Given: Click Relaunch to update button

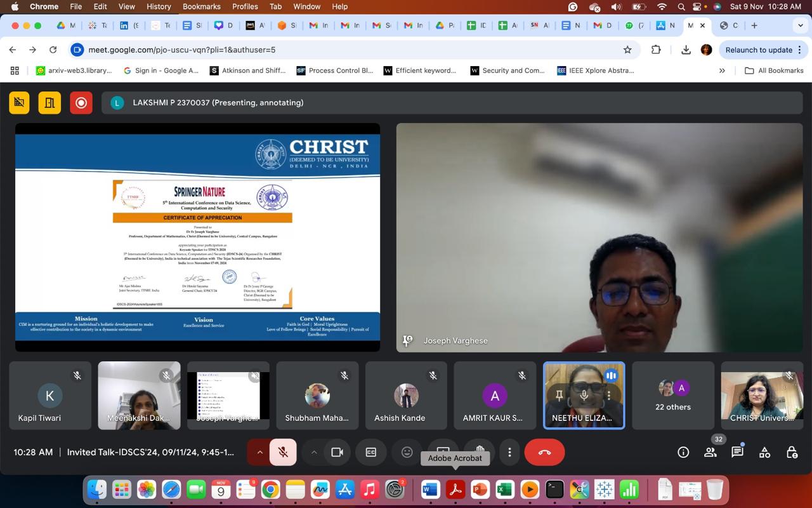Looking at the screenshot, I should tap(758, 50).
